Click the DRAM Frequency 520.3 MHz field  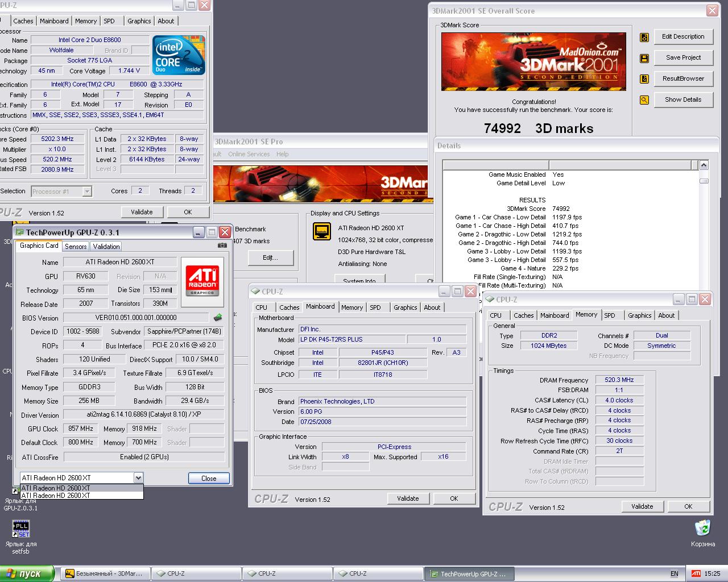click(619, 380)
